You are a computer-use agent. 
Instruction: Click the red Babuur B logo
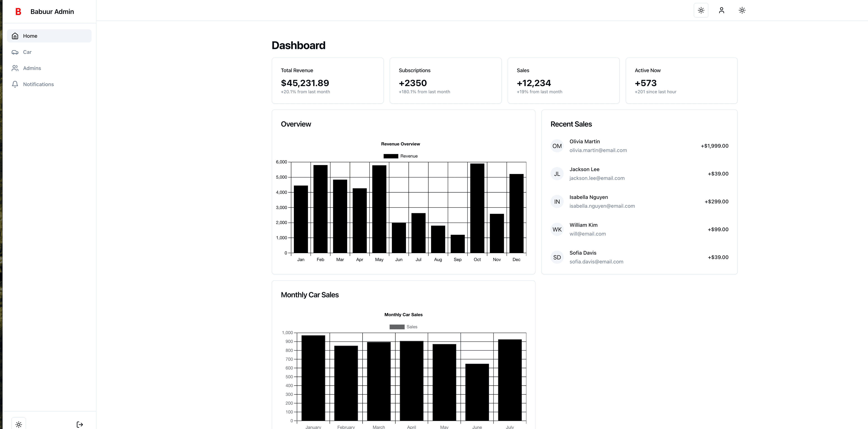click(x=18, y=12)
